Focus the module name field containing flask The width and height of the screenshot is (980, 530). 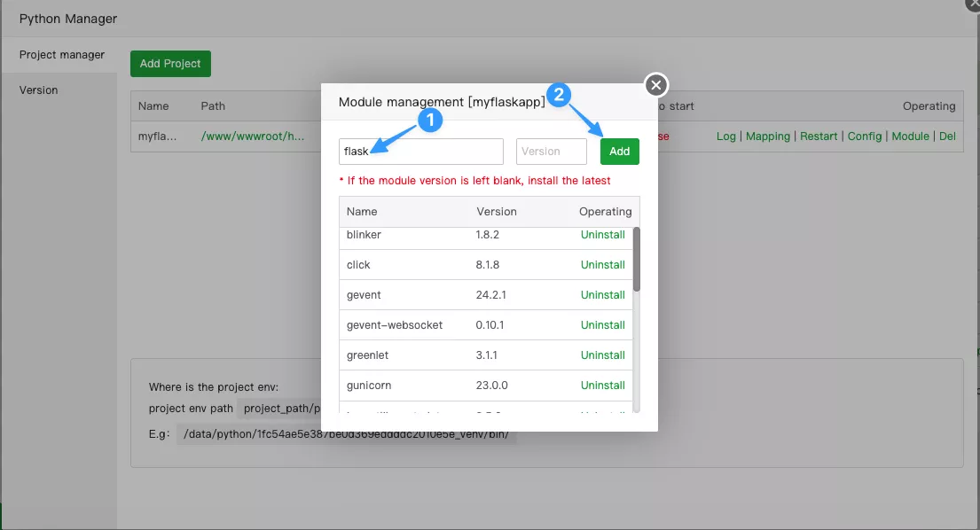coord(420,152)
